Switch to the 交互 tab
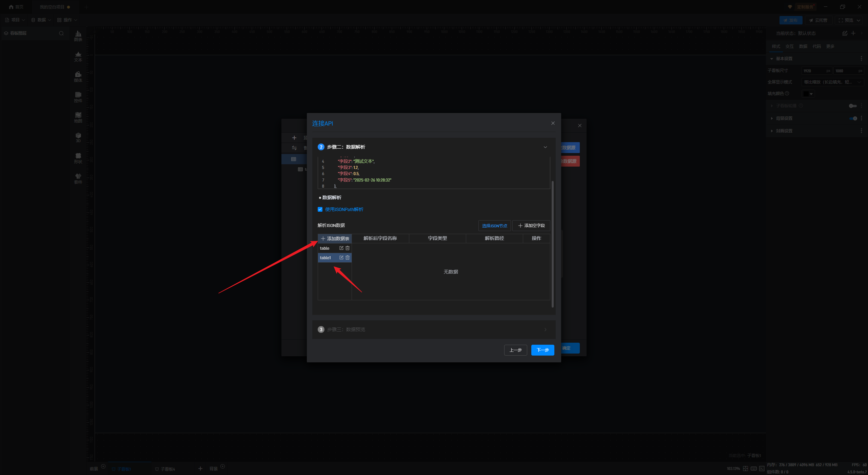The width and height of the screenshot is (868, 475). coord(789,46)
